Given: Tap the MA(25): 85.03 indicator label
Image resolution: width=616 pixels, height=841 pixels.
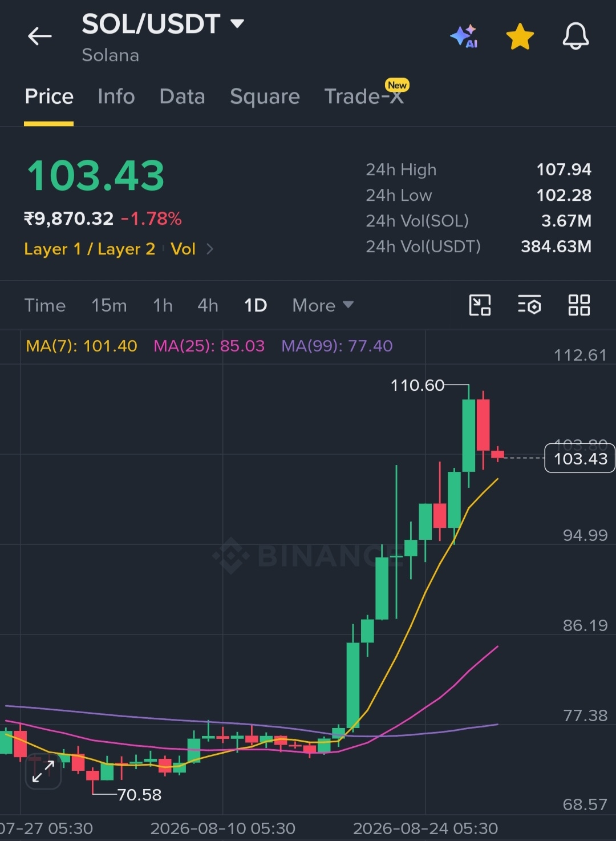Looking at the screenshot, I should 209,346.
